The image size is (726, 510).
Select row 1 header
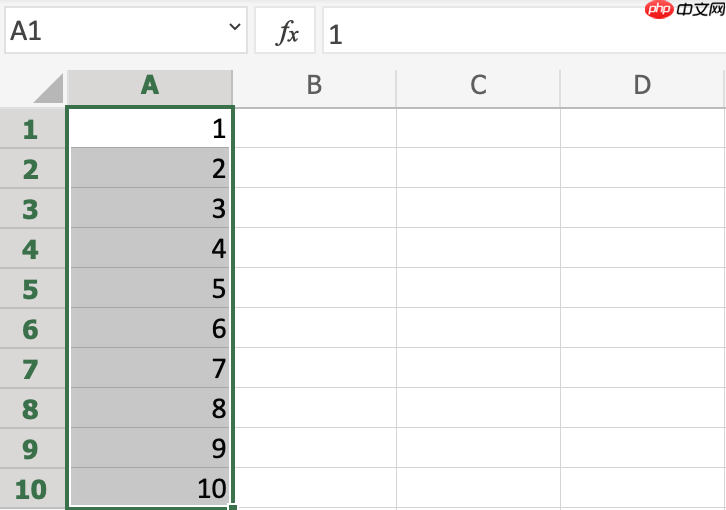point(32,128)
